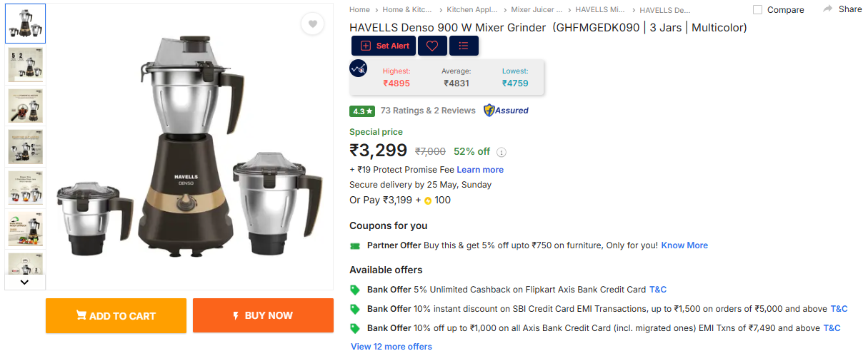The image size is (868, 356).
Task: Click the Flipkart Assured badge
Action: tap(506, 111)
